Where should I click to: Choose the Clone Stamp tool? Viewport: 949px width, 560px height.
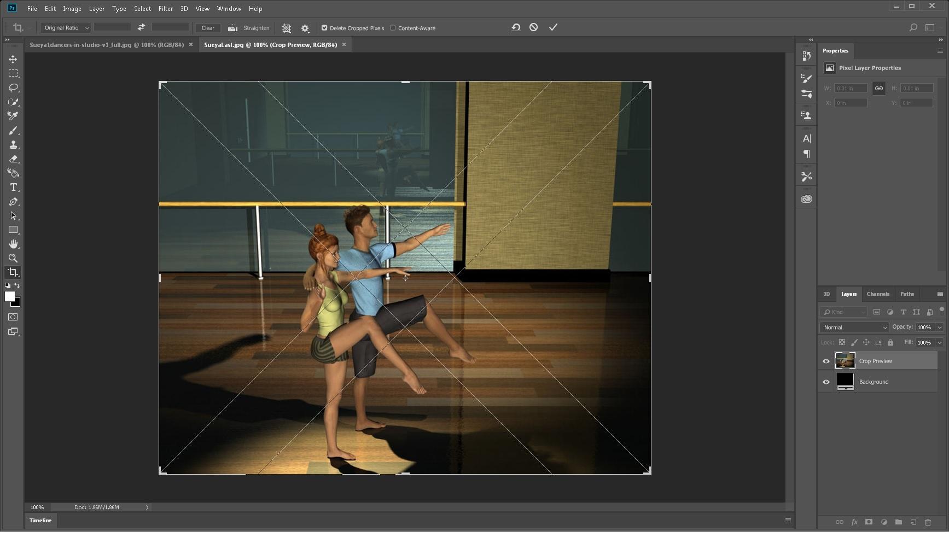coord(13,145)
